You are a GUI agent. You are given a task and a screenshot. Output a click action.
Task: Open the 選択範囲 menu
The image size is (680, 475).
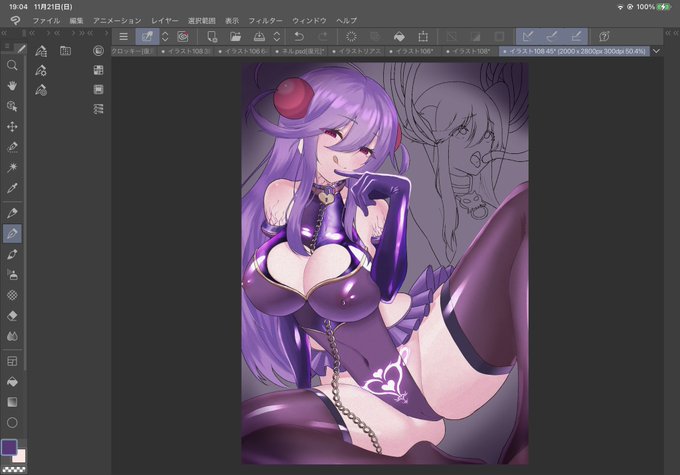202,20
